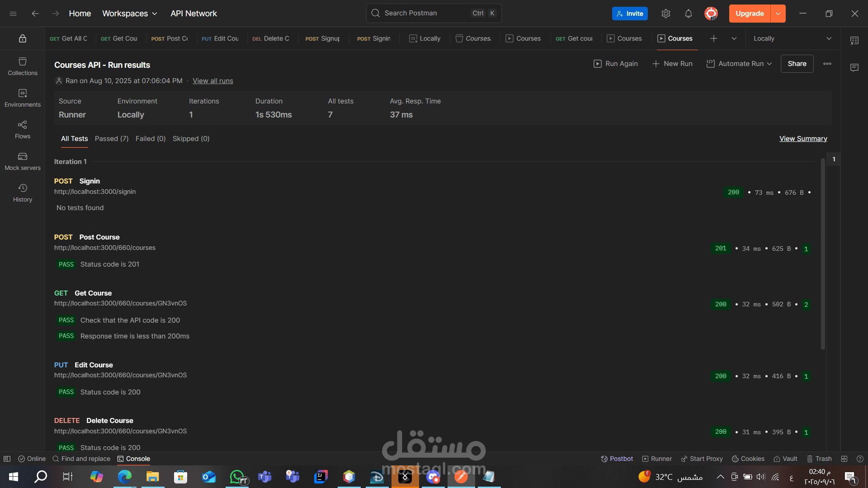Viewport: 868px width, 488px height.
Task: Open environment quick look icon
Action: (854, 41)
